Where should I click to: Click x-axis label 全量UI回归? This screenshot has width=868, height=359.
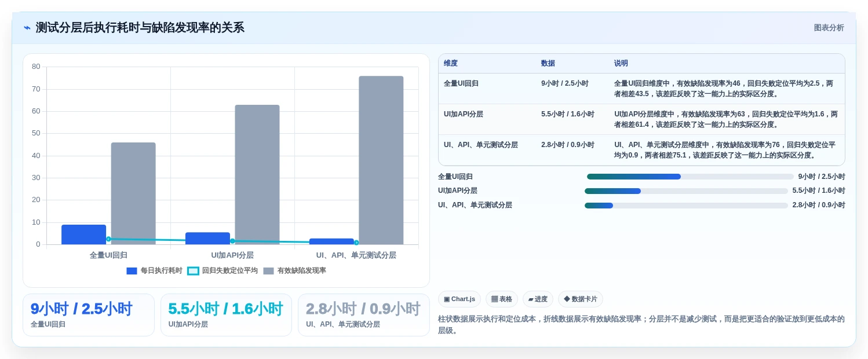coord(108,255)
